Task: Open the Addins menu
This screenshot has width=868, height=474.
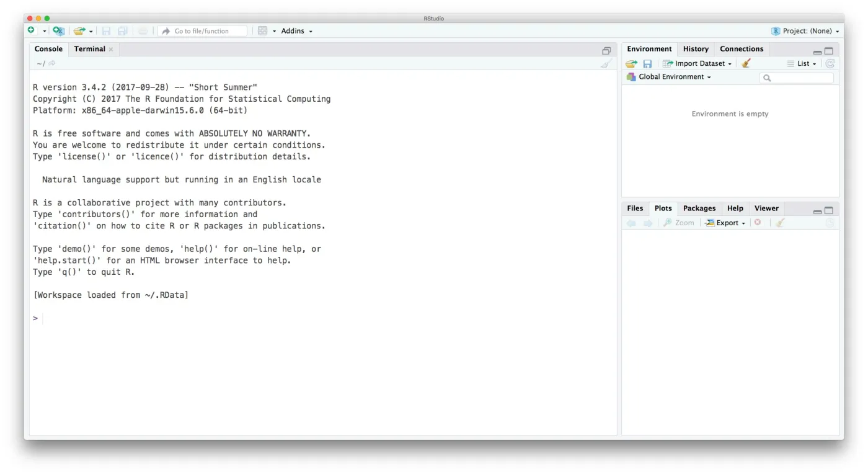Action: [296, 30]
